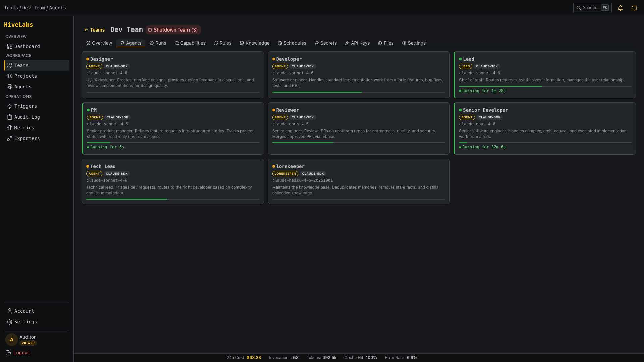View Metrics from the sidebar
This screenshot has height=362, width=644.
[24, 127]
